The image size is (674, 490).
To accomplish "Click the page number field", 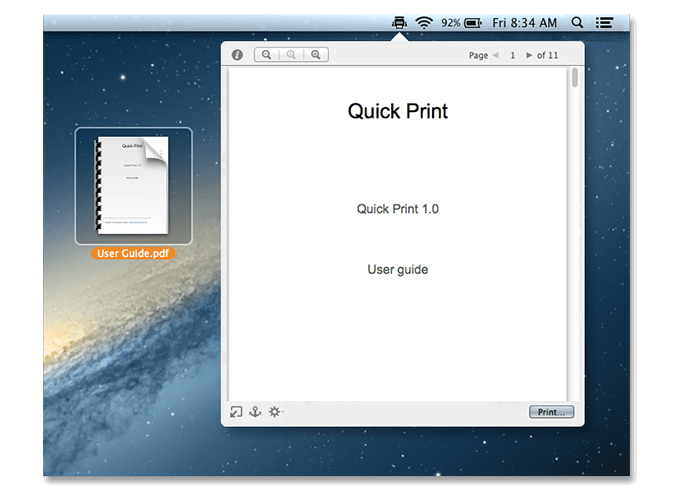I will coord(512,55).
